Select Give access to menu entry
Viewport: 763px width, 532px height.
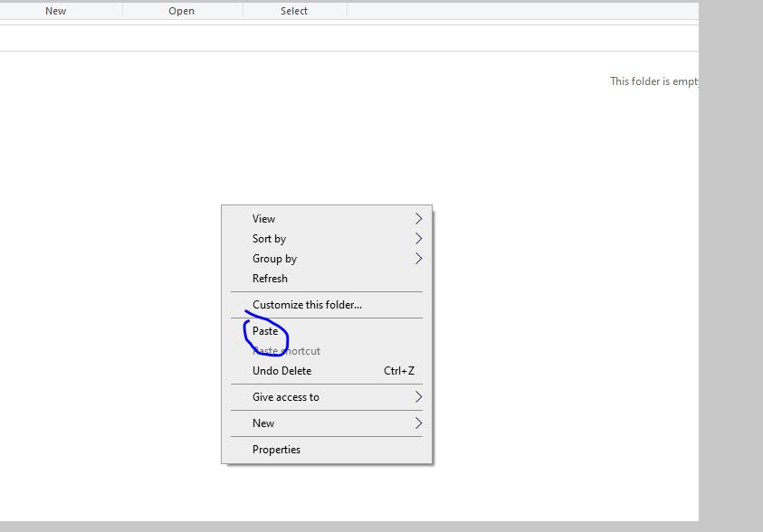coord(285,397)
